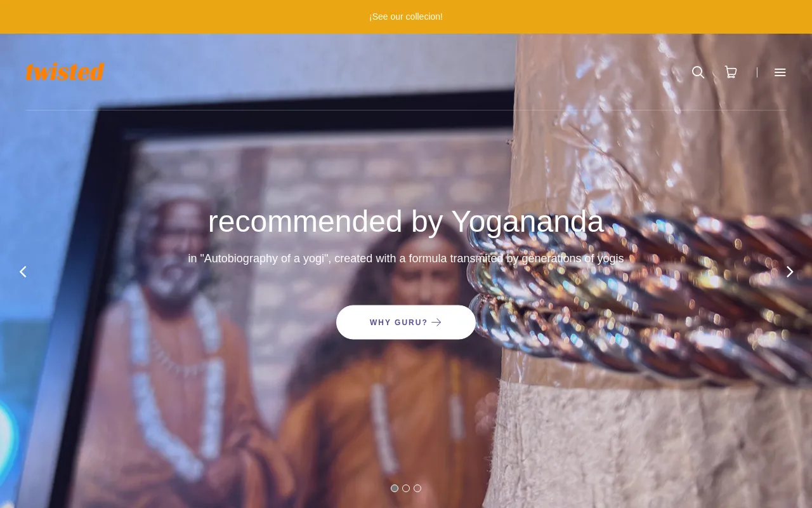Select the second slide indicator dot
Screen dimensions: 812x508
tap(406, 488)
